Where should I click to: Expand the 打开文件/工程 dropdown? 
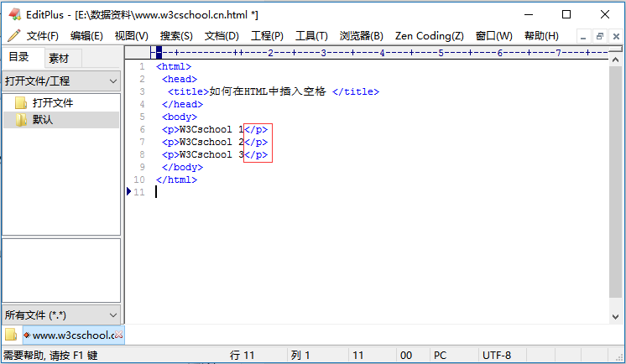(113, 81)
